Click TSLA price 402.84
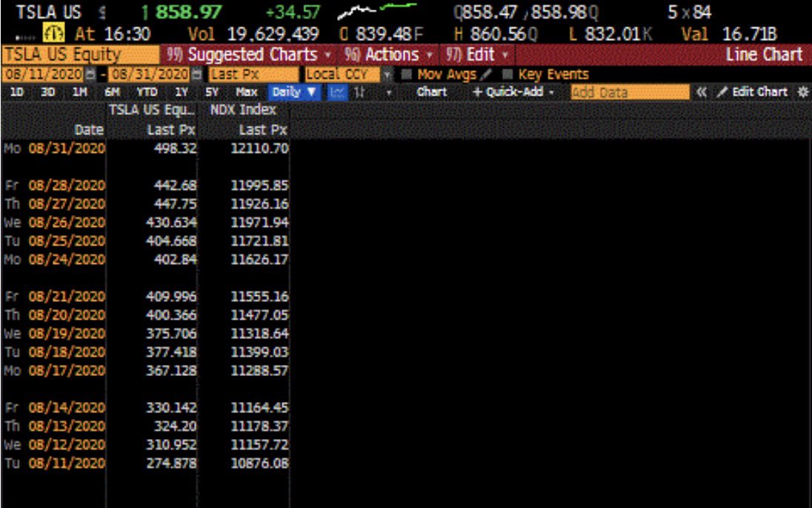Viewport: 812px width, 508px height. coord(175,260)
